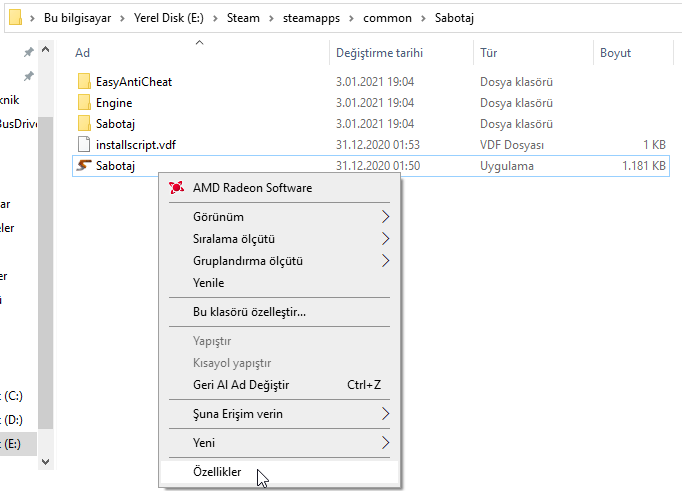Click the AMD Radeon Software icon
The height and width of the screenshot is (491, 682).
point(177,188)
